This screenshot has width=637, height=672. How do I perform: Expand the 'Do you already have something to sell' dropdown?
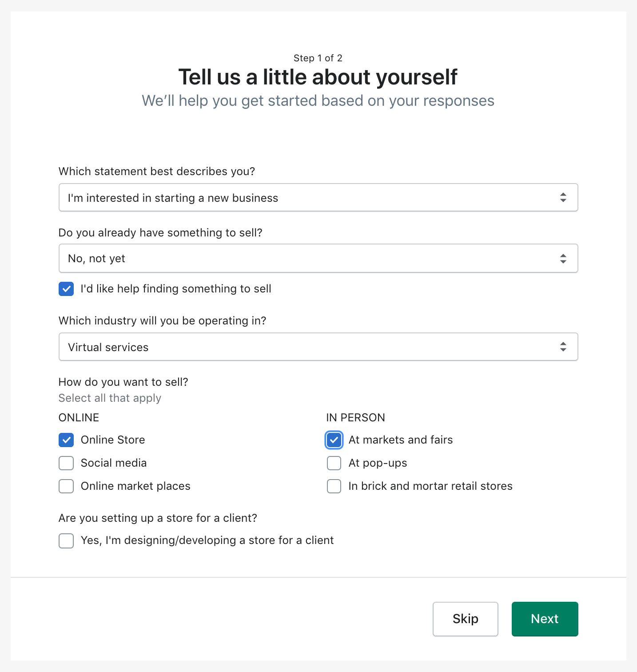click(318, 258)
